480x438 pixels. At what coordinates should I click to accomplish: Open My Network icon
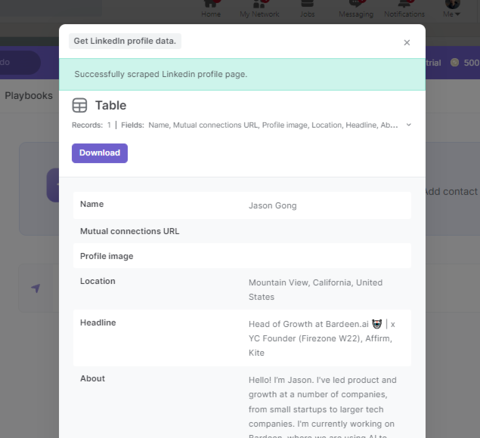point(260,4)
